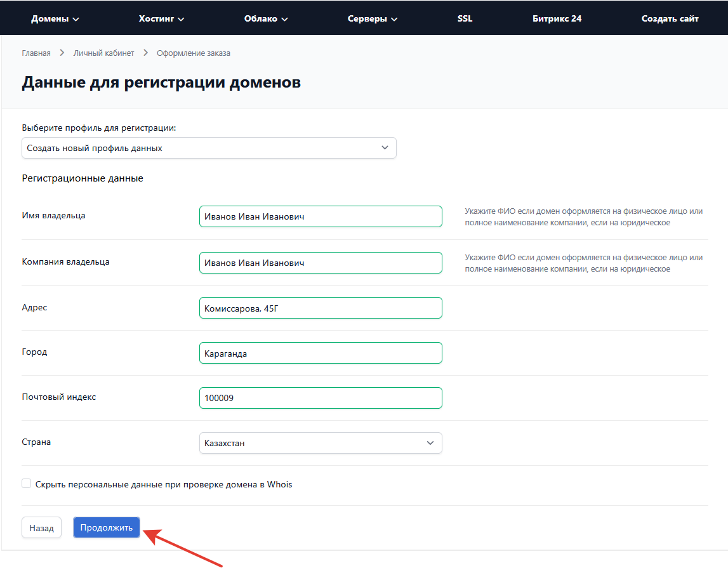
Task: Click the Почтовый индекс field
Action: click(321, 398)
